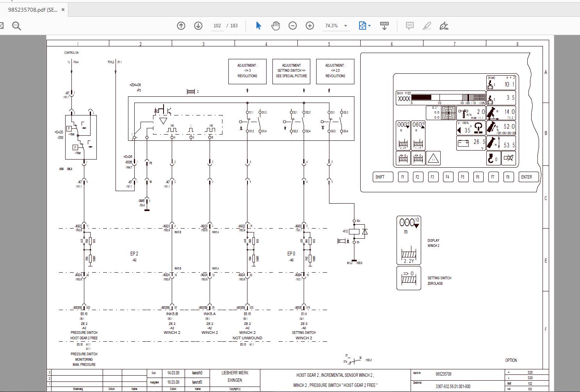Screen dimensions: 580x392
Task: Go to next page with down arrow
Action: pos(198,26)
